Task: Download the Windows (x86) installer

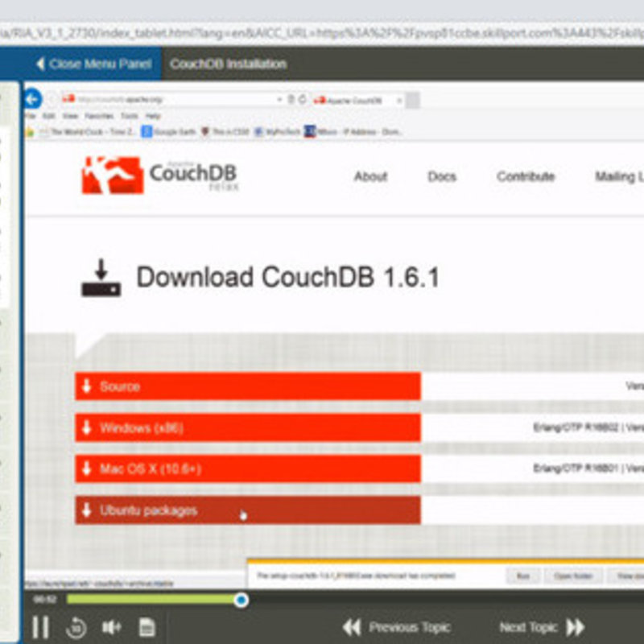Action: pos(248,427)
